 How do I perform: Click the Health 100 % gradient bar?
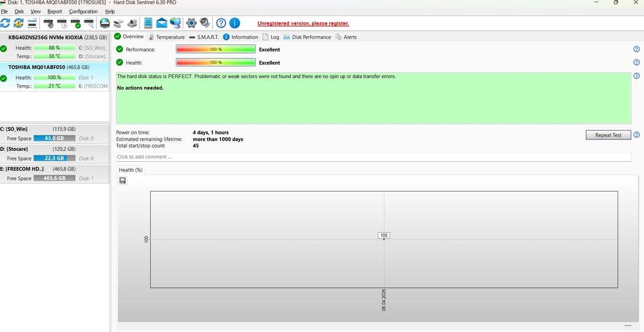pyautogui.click(x=216, y=63)
